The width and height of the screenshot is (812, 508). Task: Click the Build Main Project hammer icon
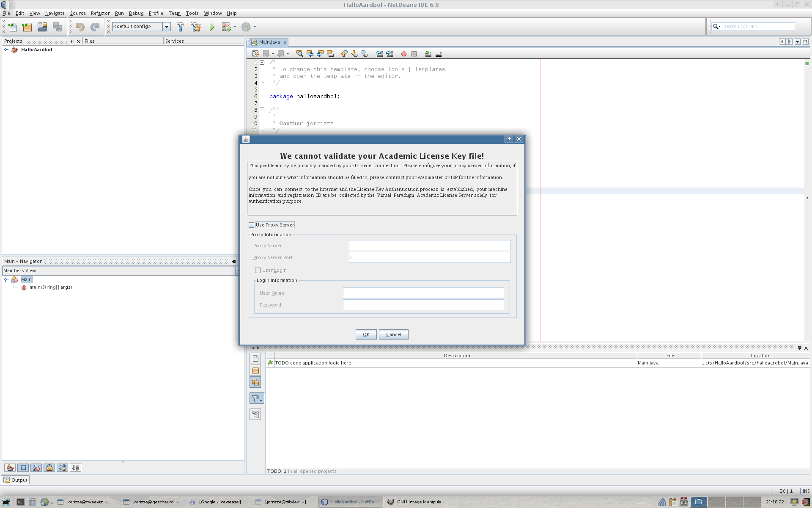[180, 27]
